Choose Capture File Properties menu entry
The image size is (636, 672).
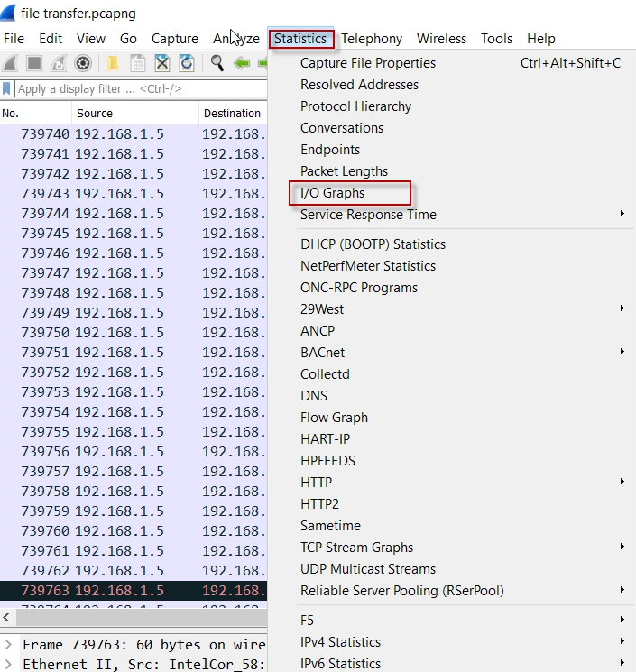tap(368, 63)
